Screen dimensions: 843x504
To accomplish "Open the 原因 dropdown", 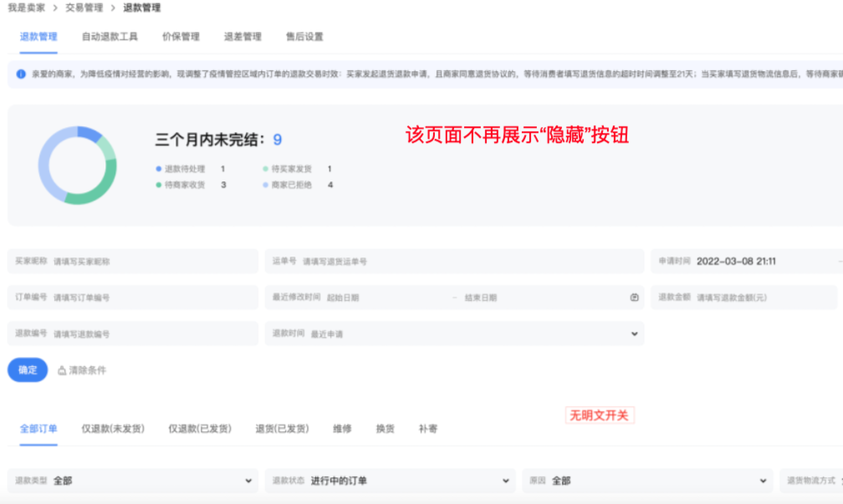I will (763, 481).
